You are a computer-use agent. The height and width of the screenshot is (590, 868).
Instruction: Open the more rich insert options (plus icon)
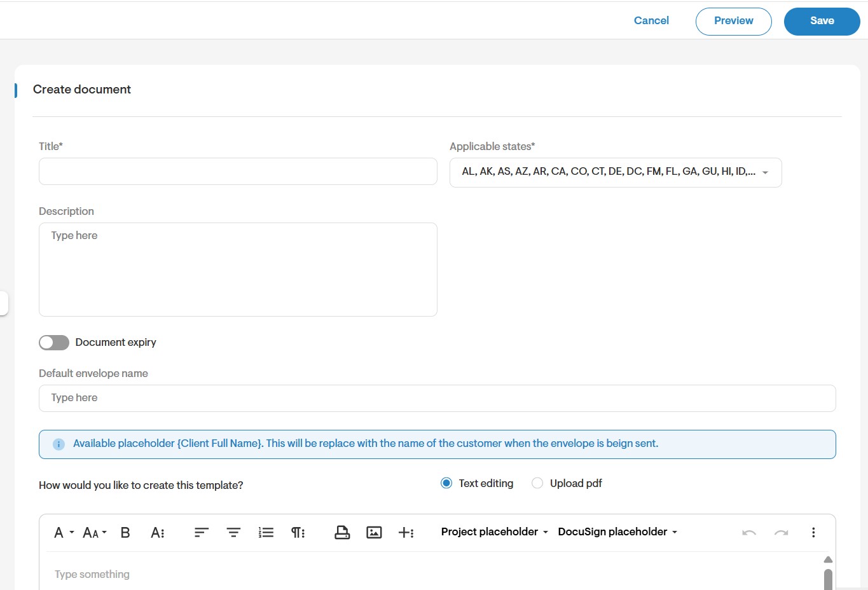pyautogui.click(x=406, y=532)
